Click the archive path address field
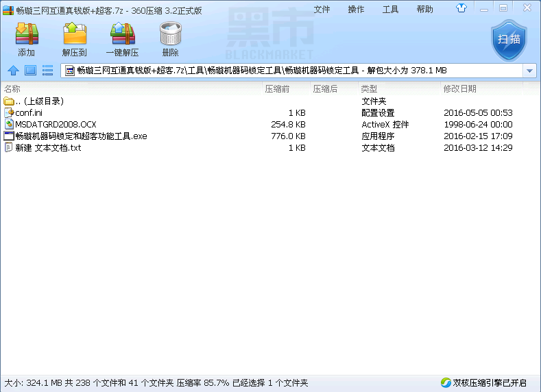This screenshot has width=541, height=392. pos(292,71)
